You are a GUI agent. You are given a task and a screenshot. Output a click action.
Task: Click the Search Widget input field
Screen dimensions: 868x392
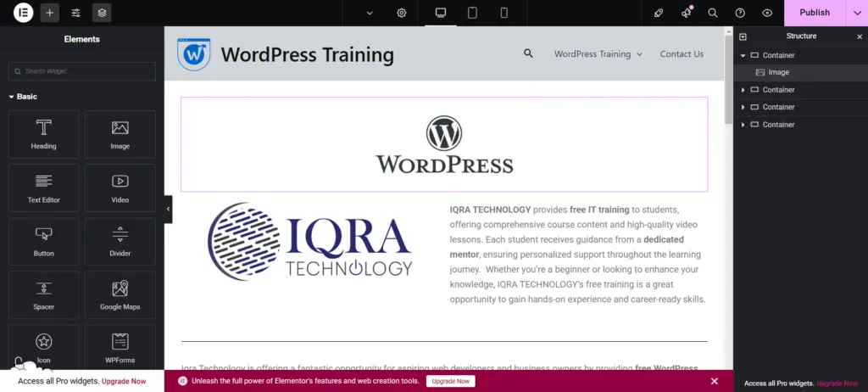point(82,71)
